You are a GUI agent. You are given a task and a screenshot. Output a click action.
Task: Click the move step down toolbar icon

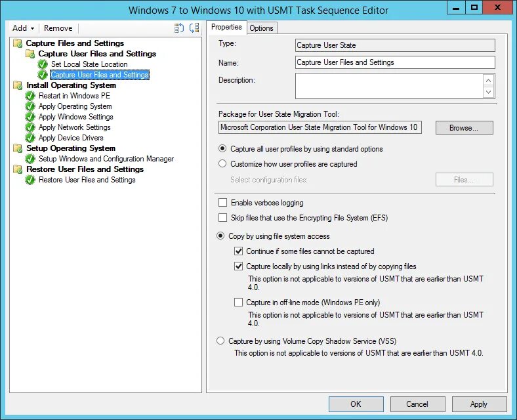(194, 28)
